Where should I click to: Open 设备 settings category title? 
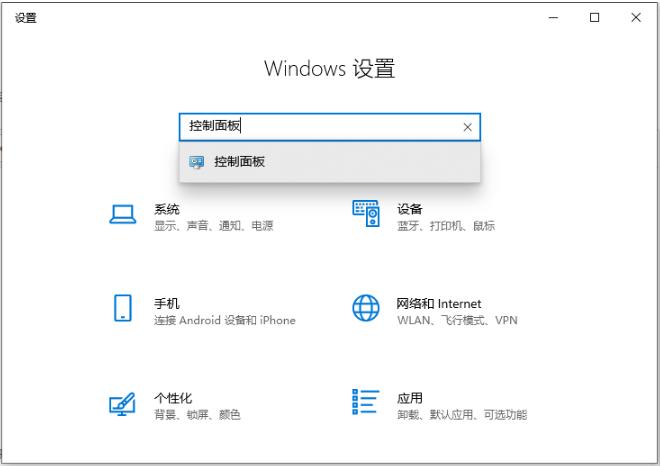[410, 209]
